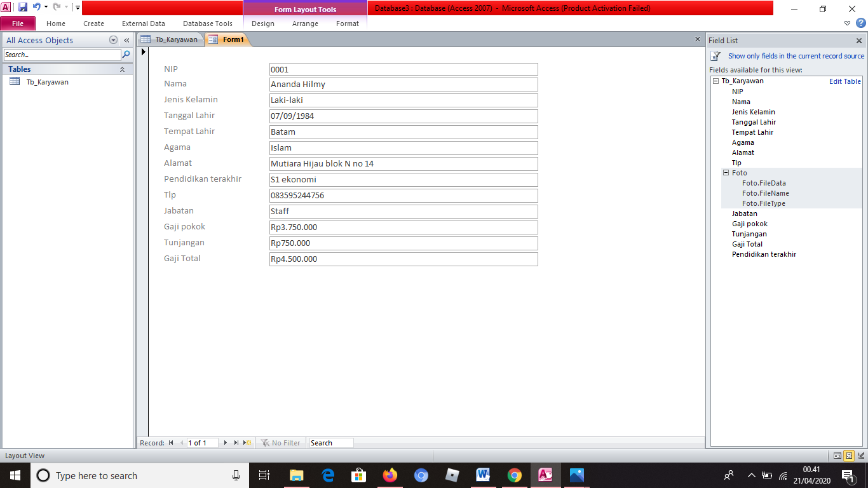868x488 pixels.
Task: Open Microsoft Word from the taskbar
Action: pyautogui.click(x=483, y=475)
